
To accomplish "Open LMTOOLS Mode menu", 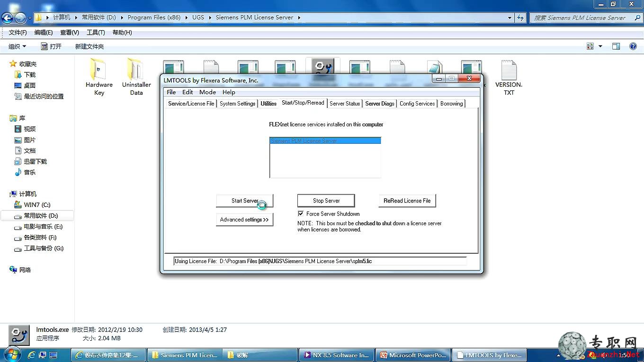I will point(207,92).
